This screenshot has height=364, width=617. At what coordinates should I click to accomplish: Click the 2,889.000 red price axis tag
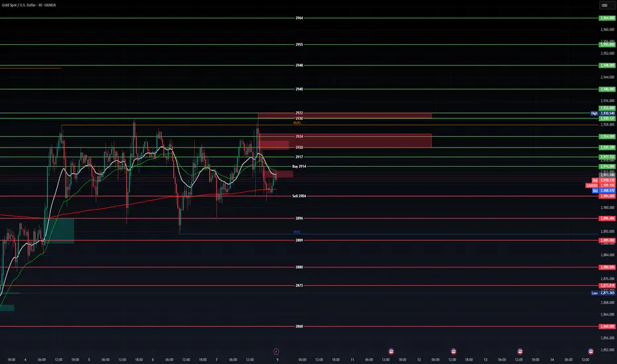[x=607, y=240]
